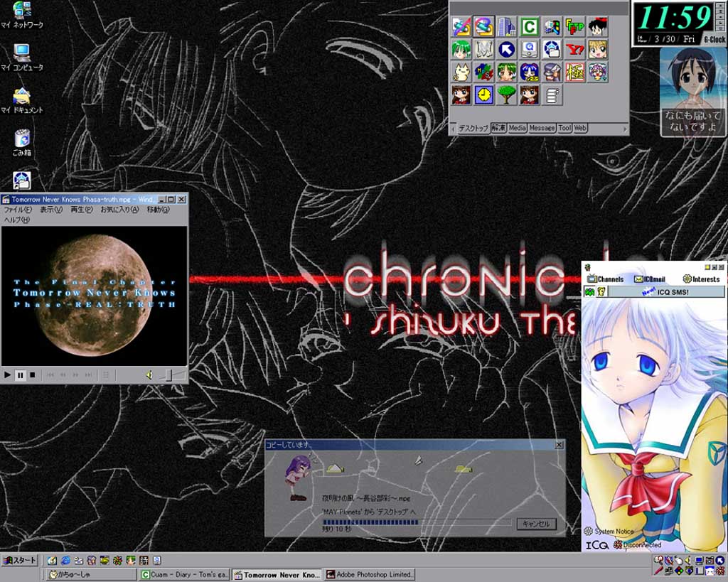Click the stacked document list launcher icon
The height and width of the screenshot is (582, 728).
pos(552,95)
